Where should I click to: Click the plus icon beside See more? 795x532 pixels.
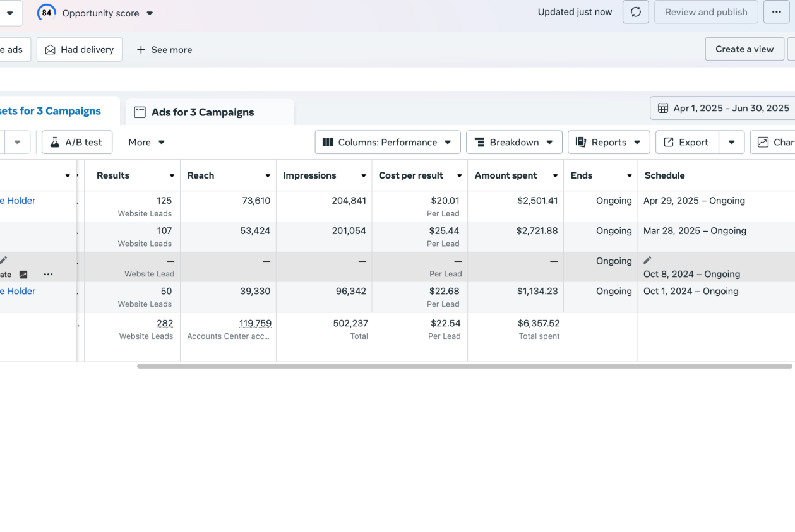[141, 50]
